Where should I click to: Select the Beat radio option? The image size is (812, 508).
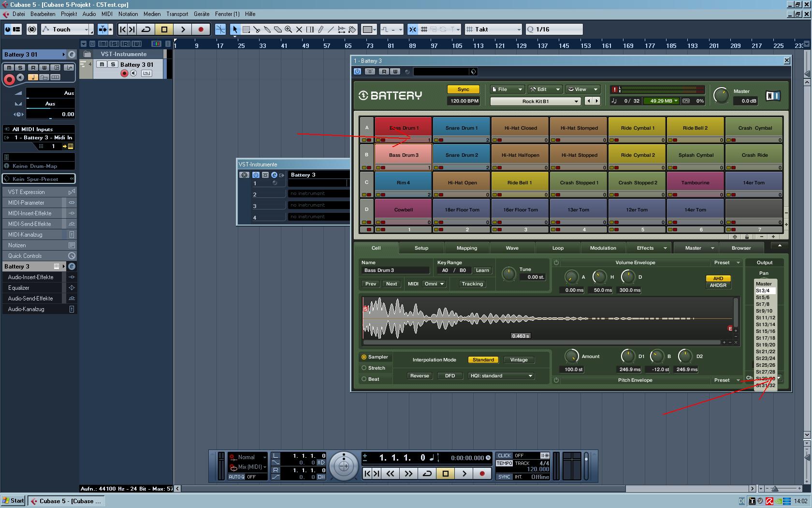(x=371, y=379)
